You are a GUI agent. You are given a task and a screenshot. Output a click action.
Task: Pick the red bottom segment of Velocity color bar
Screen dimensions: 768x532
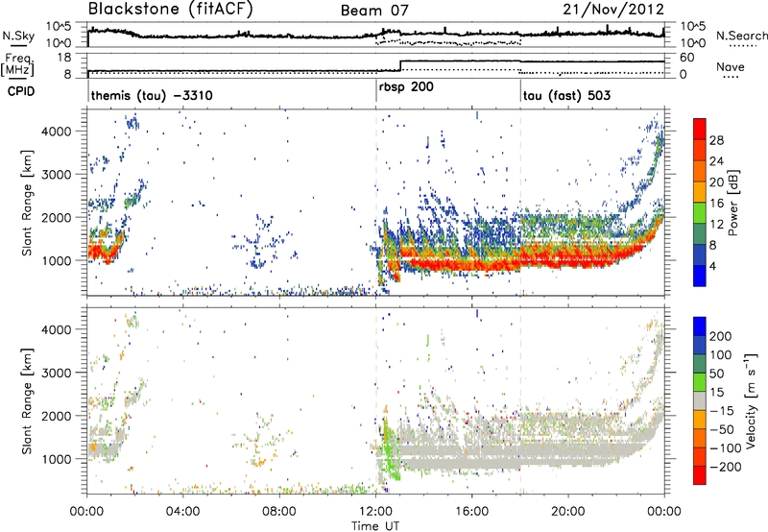[700, 475]
